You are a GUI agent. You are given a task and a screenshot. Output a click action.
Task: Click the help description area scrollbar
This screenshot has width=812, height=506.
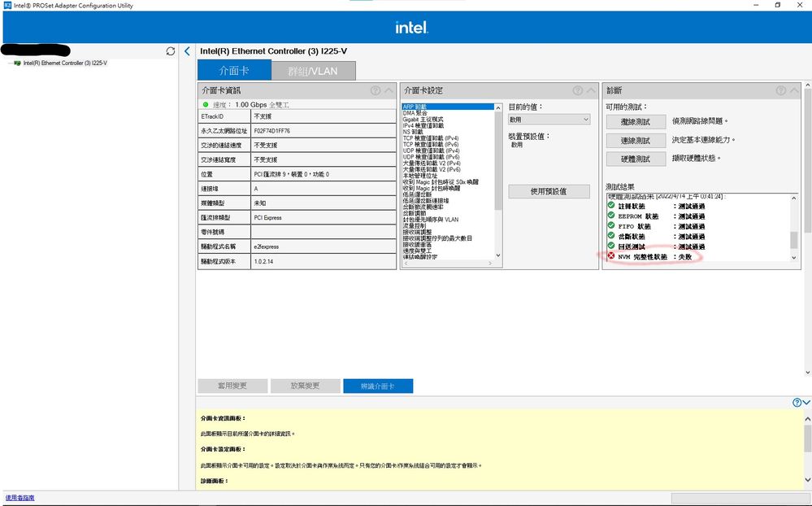pos(807,438)
